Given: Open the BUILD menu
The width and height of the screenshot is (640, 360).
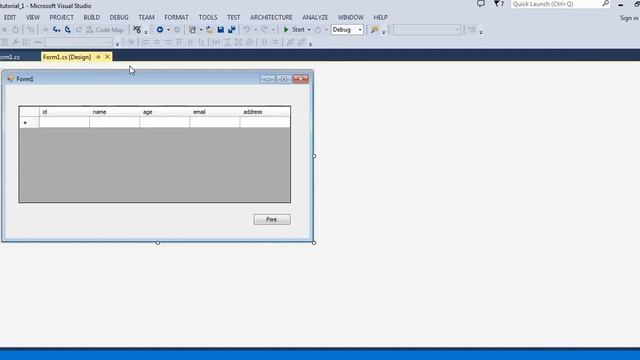Looking at the screenshot, I should pyautogui.click(x=92, y=18).
